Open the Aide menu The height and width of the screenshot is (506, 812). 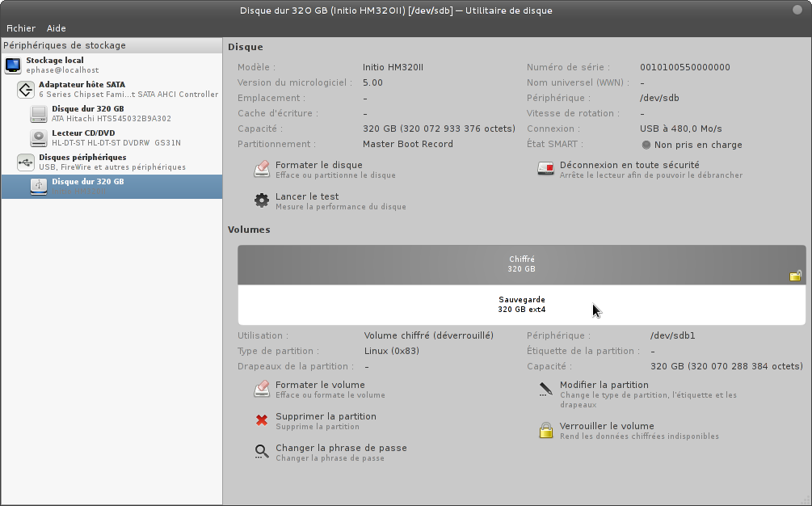tap(57, 28)
